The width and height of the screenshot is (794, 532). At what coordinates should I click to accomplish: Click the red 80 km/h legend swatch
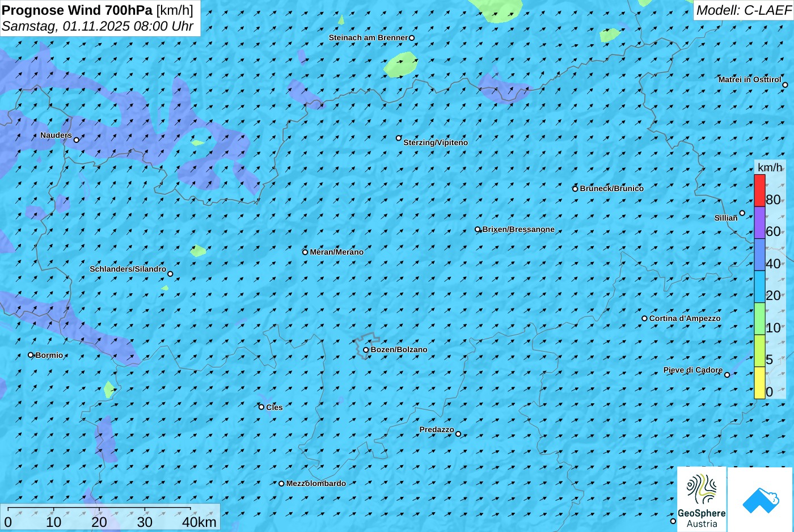pos(759,191)
